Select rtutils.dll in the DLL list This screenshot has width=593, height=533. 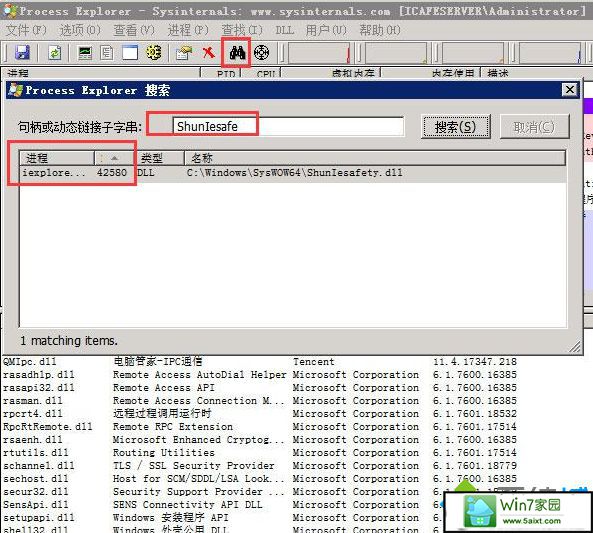tap(36, 452)
